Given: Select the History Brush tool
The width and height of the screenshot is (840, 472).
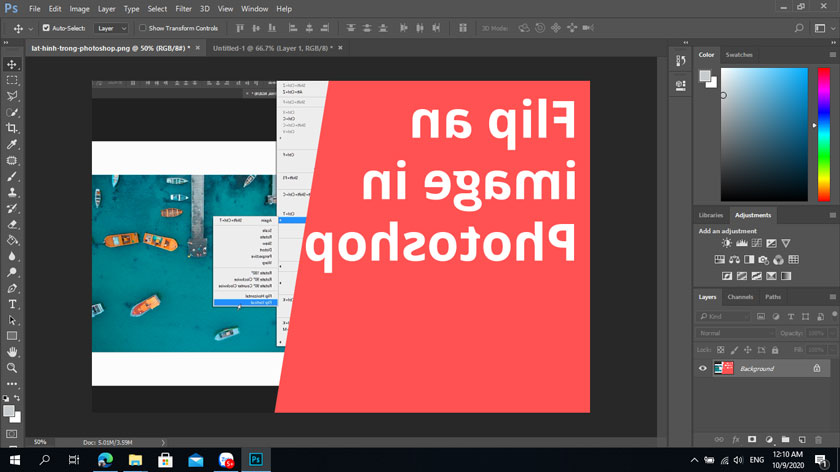Looking at the screenshot, I should point(12,208).
